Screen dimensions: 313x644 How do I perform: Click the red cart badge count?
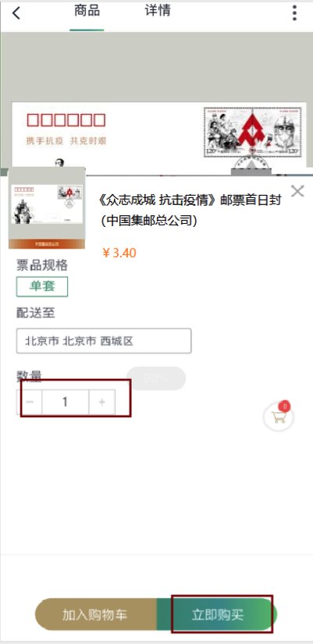pos(284,407)
